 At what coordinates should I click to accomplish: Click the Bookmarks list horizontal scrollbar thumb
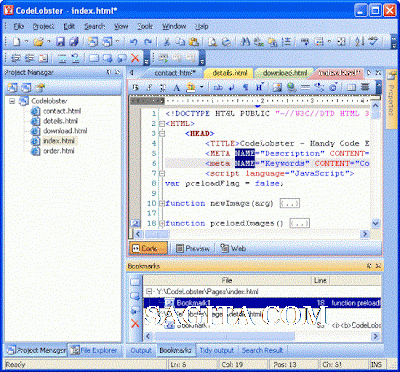[x=224, y=336]
